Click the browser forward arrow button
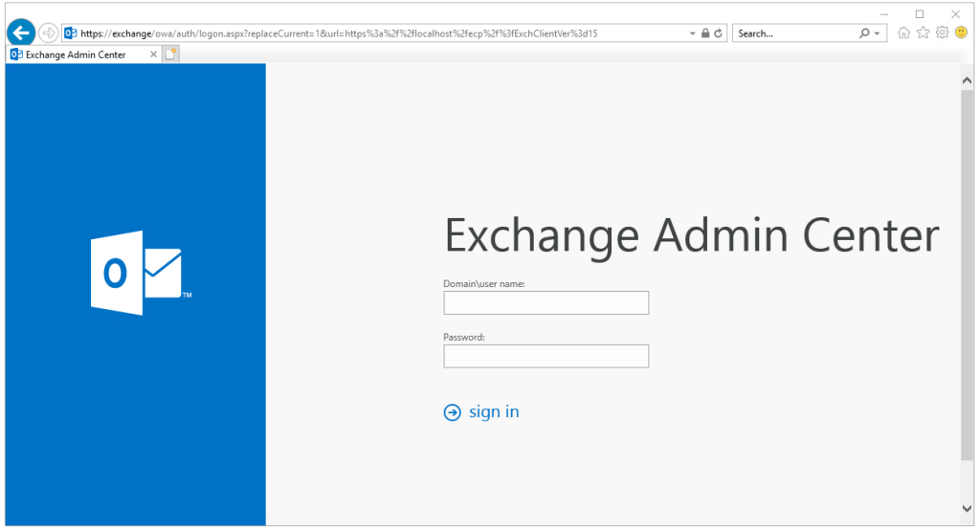 [x=48, y=33]
